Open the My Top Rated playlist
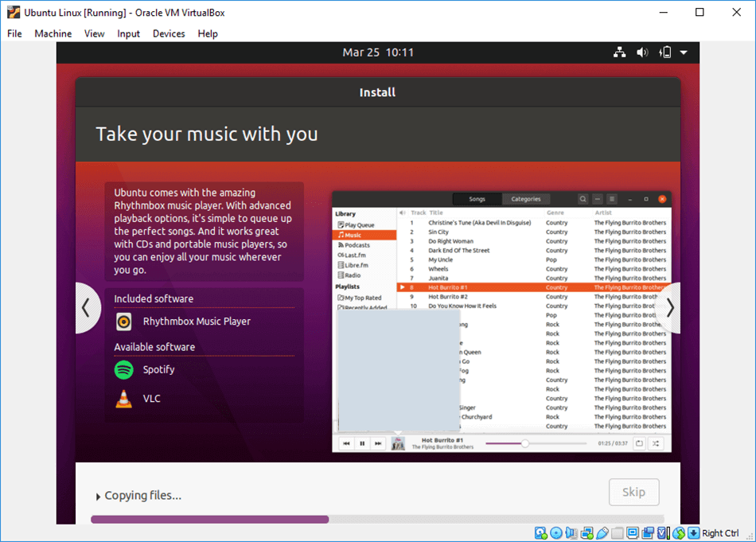756x542 pixels. click(x=360, y=298)
